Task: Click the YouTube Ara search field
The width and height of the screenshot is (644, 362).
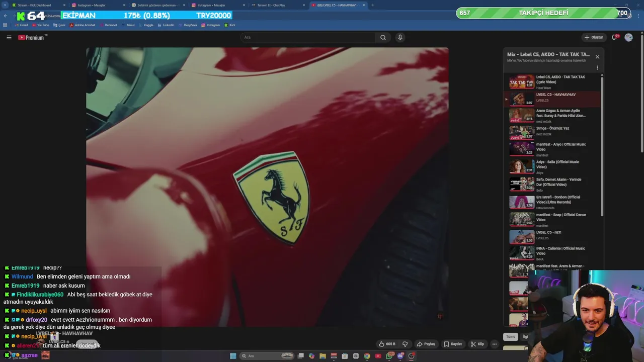Action: point(308,37)
